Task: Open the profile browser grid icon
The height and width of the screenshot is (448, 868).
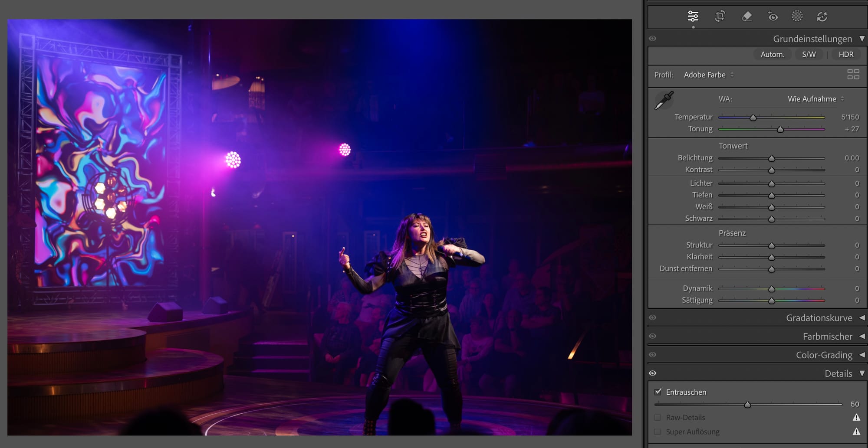Action: point(853,75)
